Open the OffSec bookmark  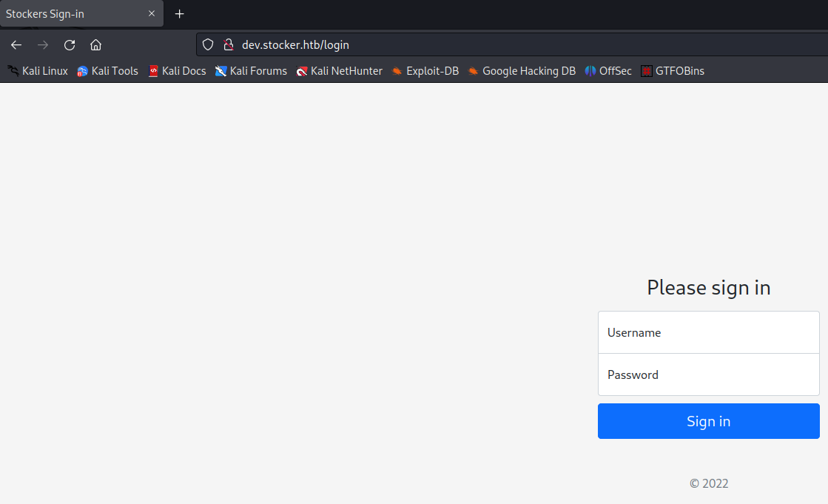608,71
